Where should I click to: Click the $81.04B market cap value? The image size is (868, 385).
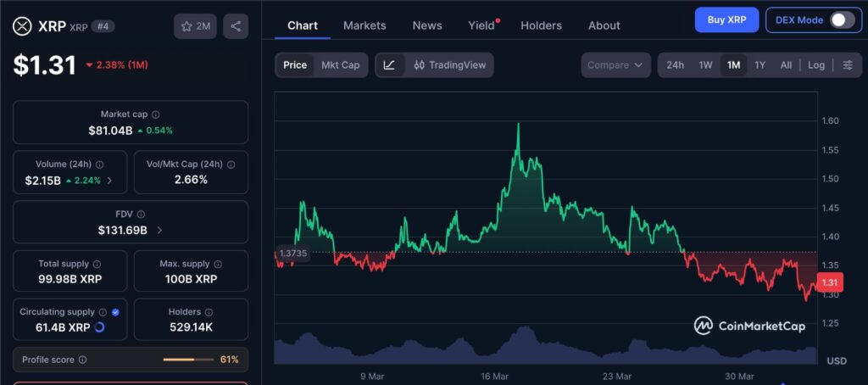(x=110, y=131)
